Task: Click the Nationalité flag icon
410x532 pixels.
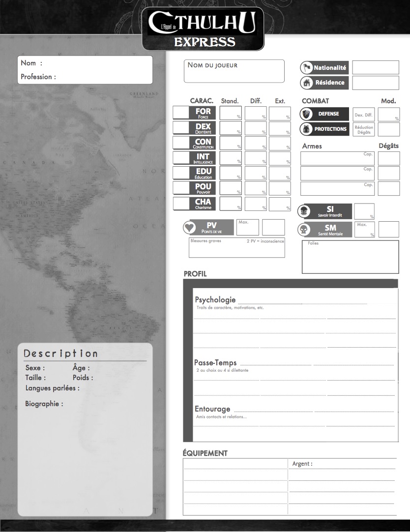Action: click(307, 67)
